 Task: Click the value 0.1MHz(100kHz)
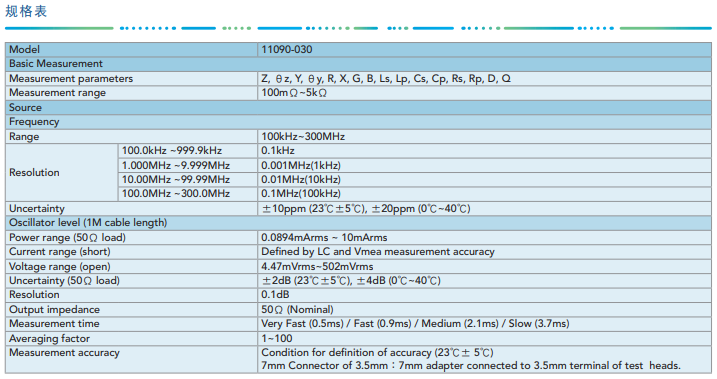pyautogui.click(x=301, y=194)
